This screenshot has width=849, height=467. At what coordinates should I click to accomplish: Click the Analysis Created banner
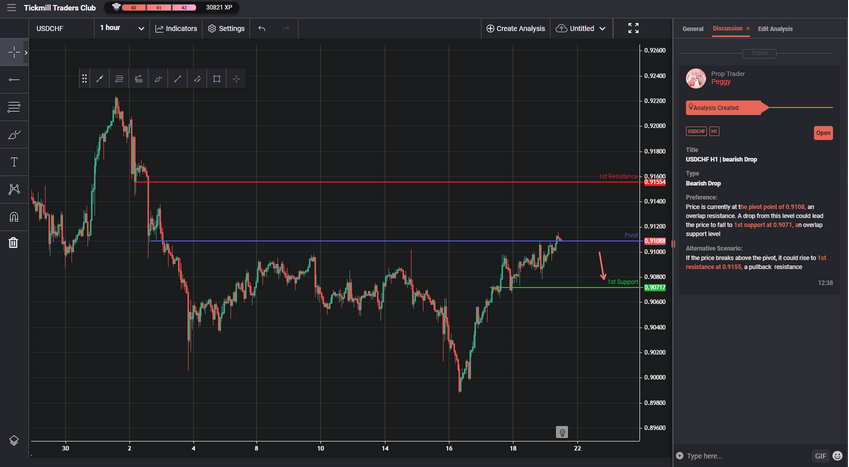click(726, 108)
